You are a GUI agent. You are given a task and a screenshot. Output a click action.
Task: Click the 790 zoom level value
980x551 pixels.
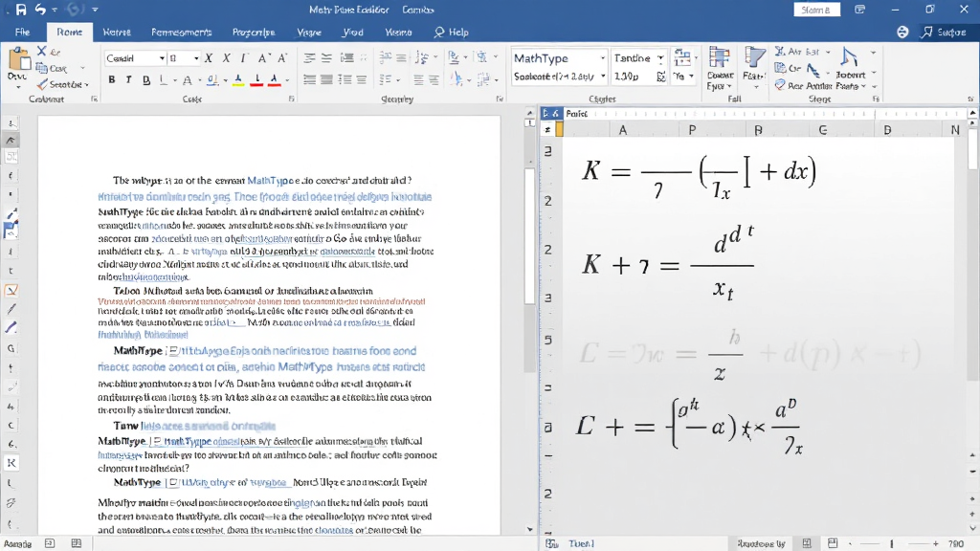956,543
